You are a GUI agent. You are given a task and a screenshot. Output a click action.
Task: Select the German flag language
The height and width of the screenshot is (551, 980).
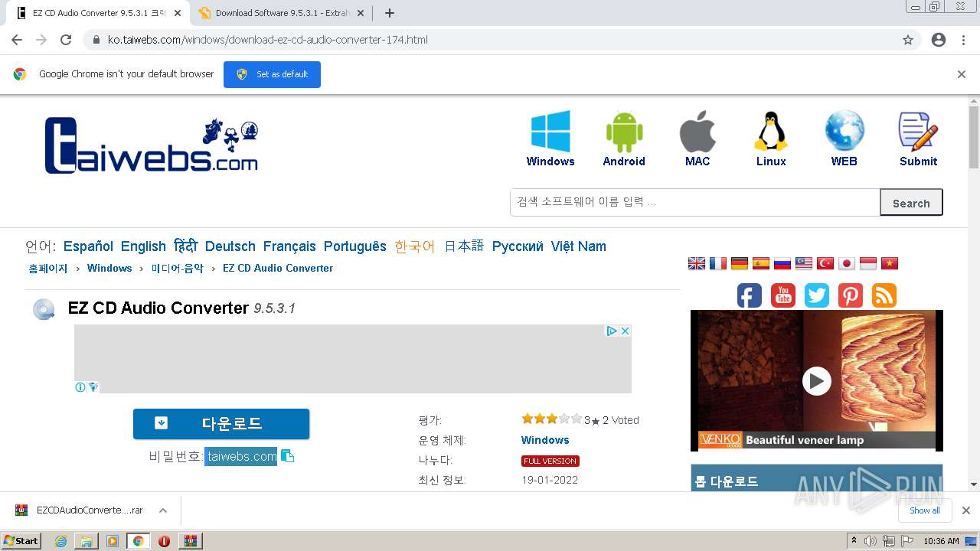[x=740, y=263]
